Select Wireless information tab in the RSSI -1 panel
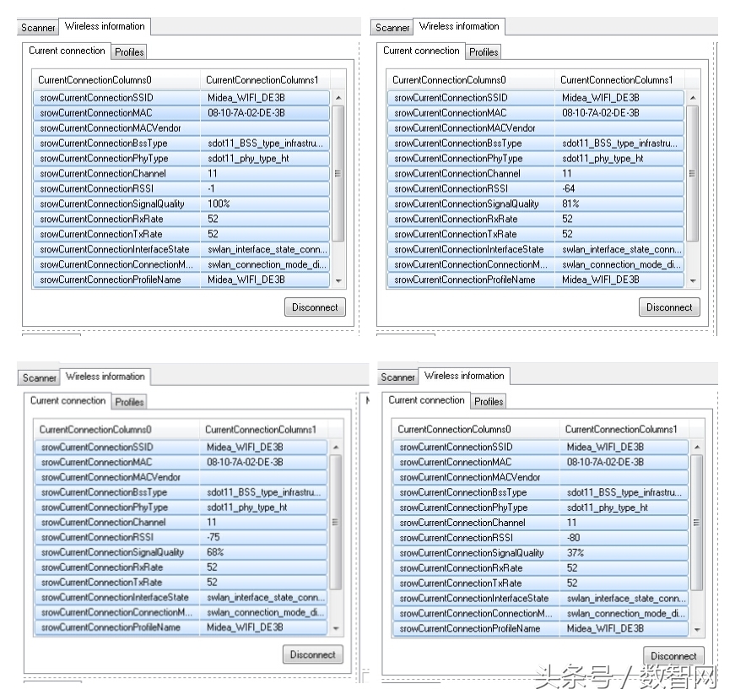Viewport: 735px width, 700px height. click(x=105, y=26)
